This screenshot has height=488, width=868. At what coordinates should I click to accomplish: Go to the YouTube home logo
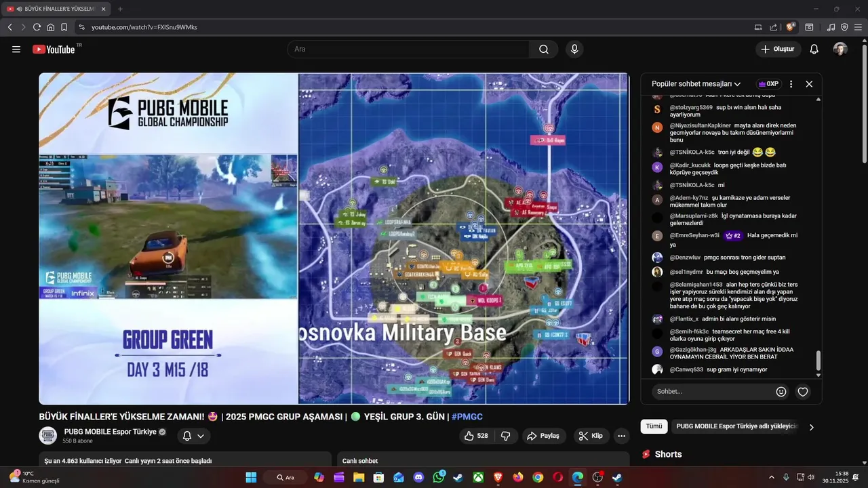[54, 49]
